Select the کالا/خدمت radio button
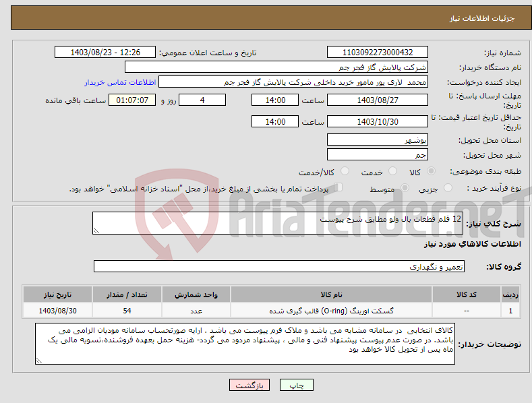Viewport: 532px width, 403px height. tap(345, 171)
